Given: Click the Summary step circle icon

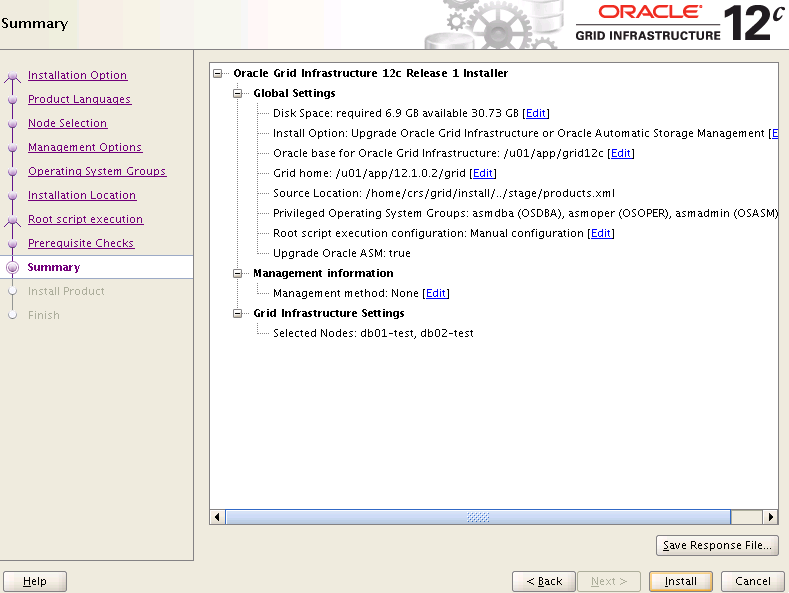Looking at the screenshot, I should click(x=13, y=267).
